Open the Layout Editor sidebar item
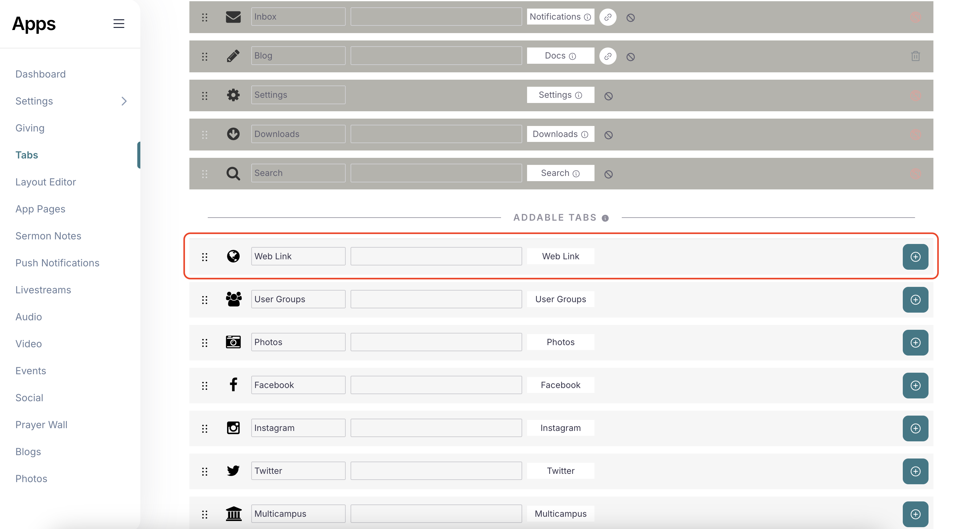 point(46,182)
